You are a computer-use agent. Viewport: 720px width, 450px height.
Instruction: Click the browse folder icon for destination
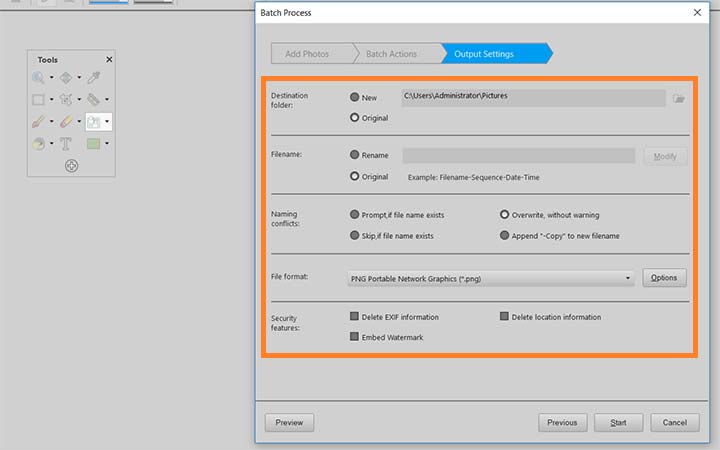[x=679, y=98]
